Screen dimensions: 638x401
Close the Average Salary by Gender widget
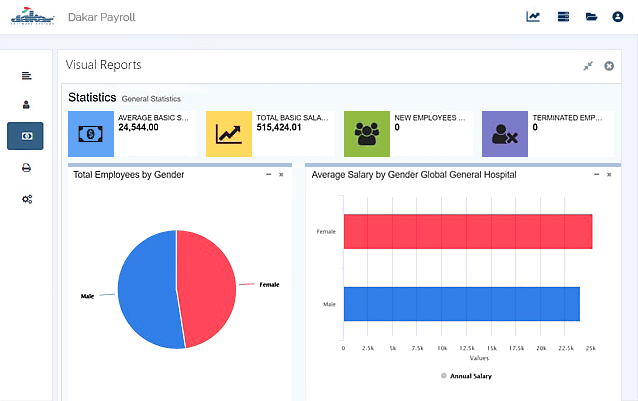coord(609,174)
